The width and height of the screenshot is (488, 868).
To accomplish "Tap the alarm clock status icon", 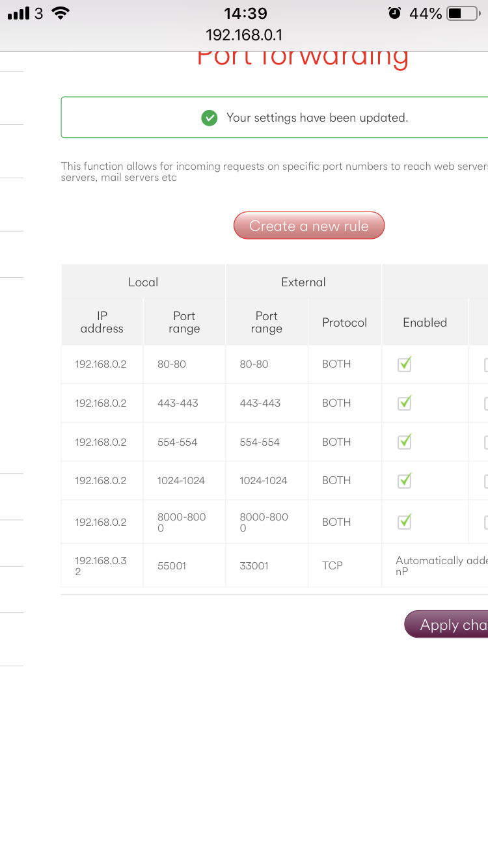I will click(394, 13).
